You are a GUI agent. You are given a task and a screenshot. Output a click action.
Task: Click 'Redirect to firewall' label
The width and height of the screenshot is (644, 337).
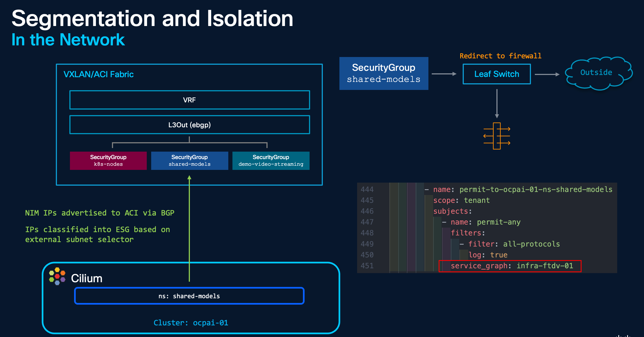pyautogui.click(x=501, y=56)
